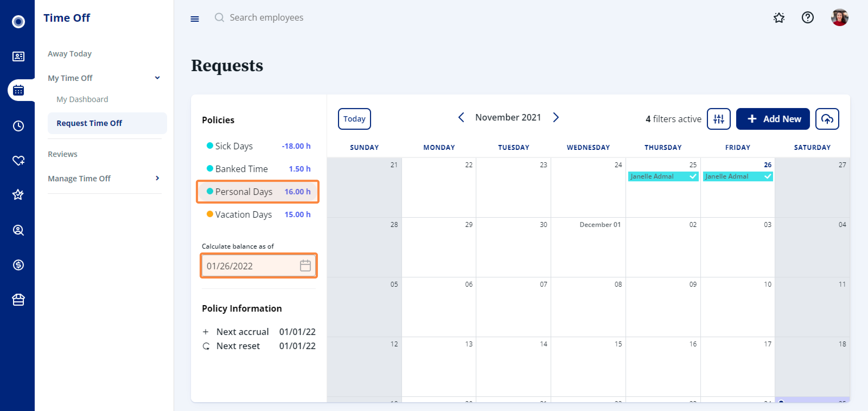
Task: Open the person-search recruiting sidebar icon
Action: [x=18, y=230]
